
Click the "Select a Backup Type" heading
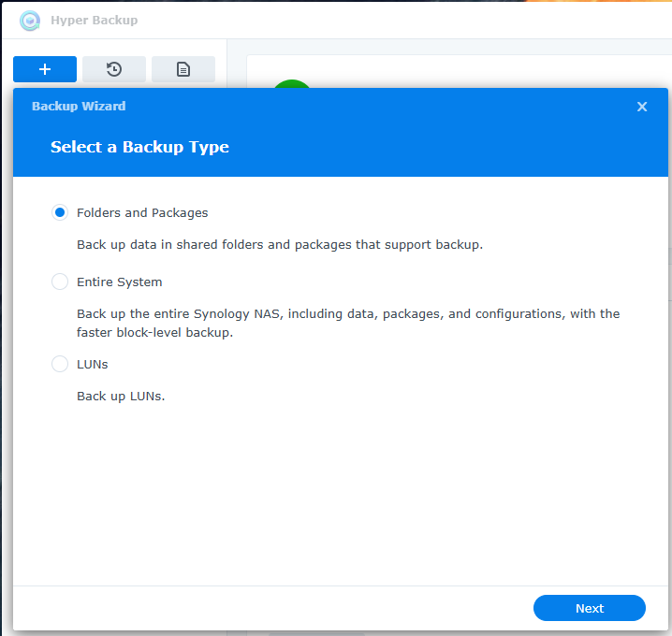pos(139,147)
